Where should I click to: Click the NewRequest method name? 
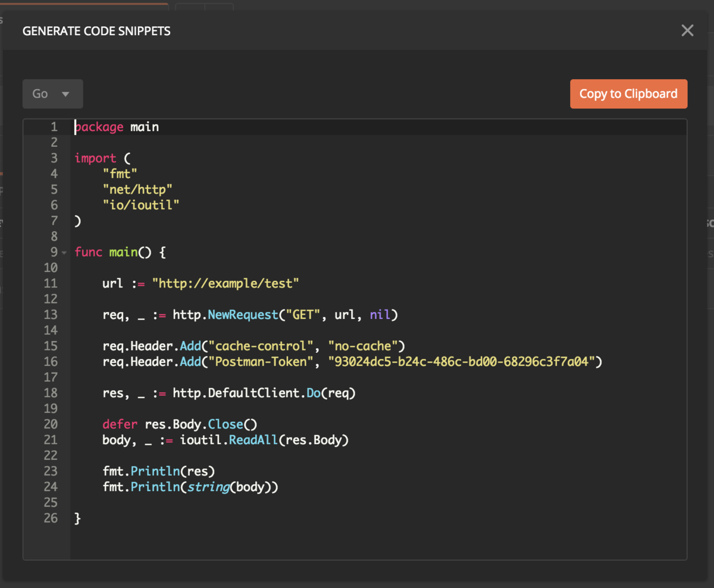pos(243,315)
